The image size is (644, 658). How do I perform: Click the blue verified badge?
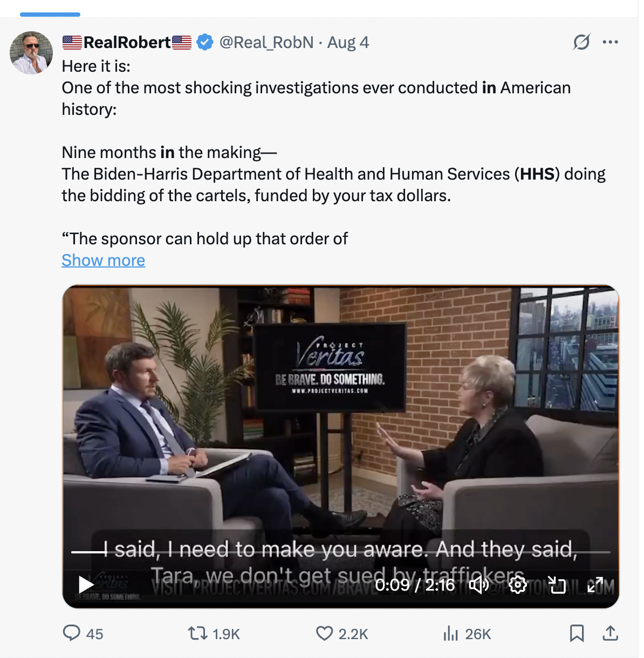[x=205, y=42]
